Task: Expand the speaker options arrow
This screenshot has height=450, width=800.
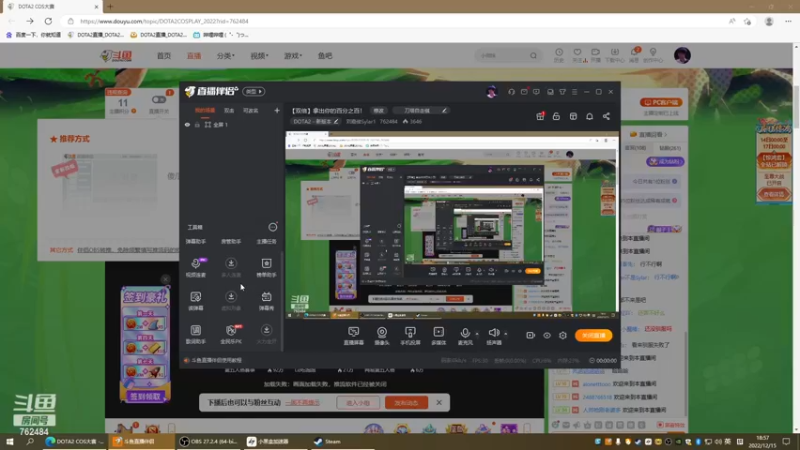Action: click(x=506, y=334)
